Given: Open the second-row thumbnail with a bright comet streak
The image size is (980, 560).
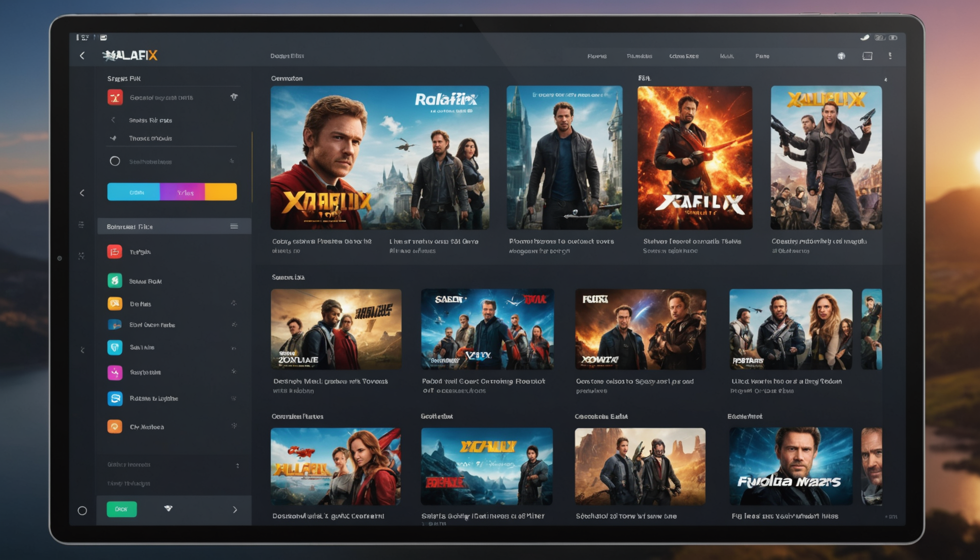Looking at the screenshot, I should click(x=640, y=329).
